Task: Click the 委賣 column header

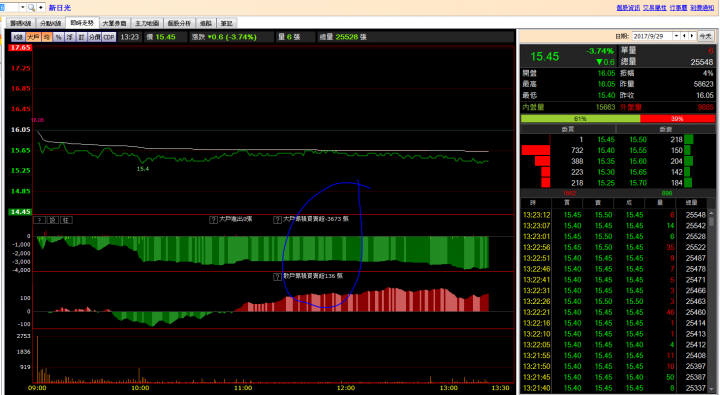Action: tap(665, 129)
